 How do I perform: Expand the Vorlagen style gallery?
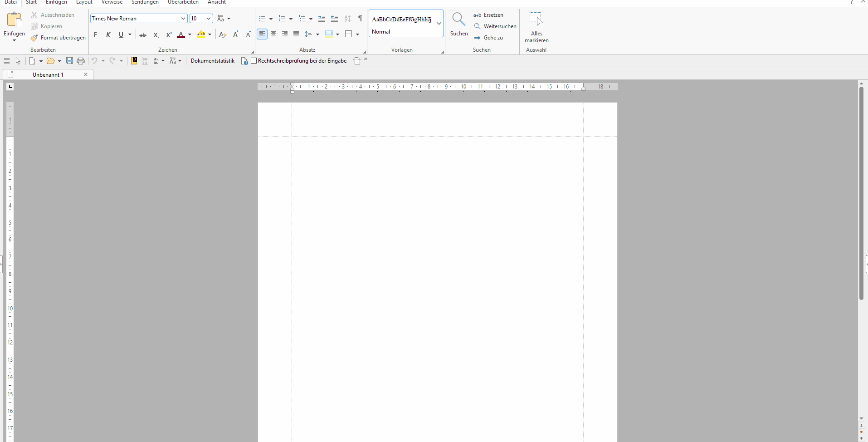point(439,23)
